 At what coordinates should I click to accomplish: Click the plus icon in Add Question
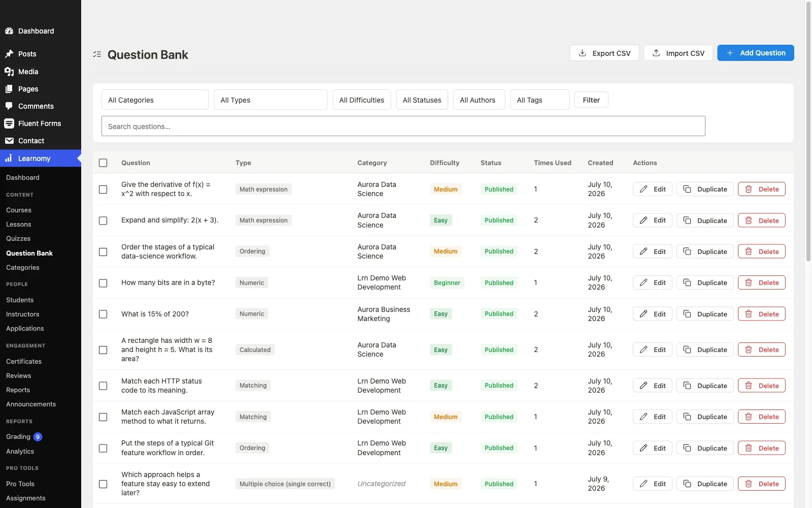click(x=730, y=53)
